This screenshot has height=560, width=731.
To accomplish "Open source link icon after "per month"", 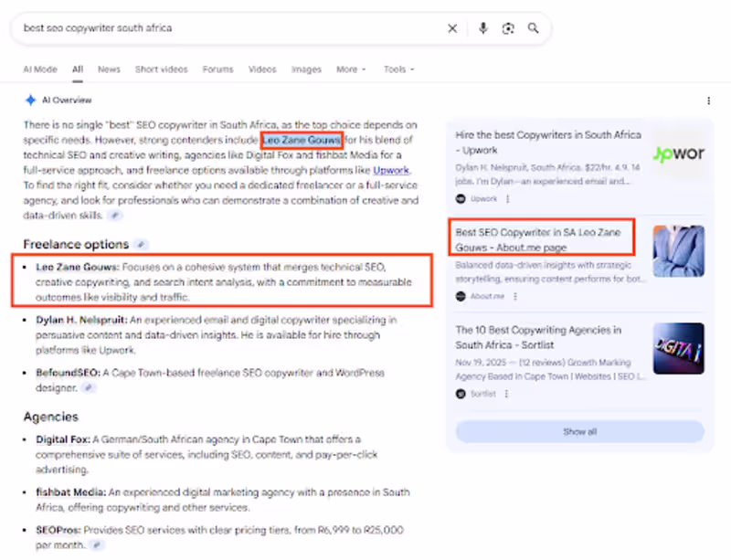I will coord(97,544).
